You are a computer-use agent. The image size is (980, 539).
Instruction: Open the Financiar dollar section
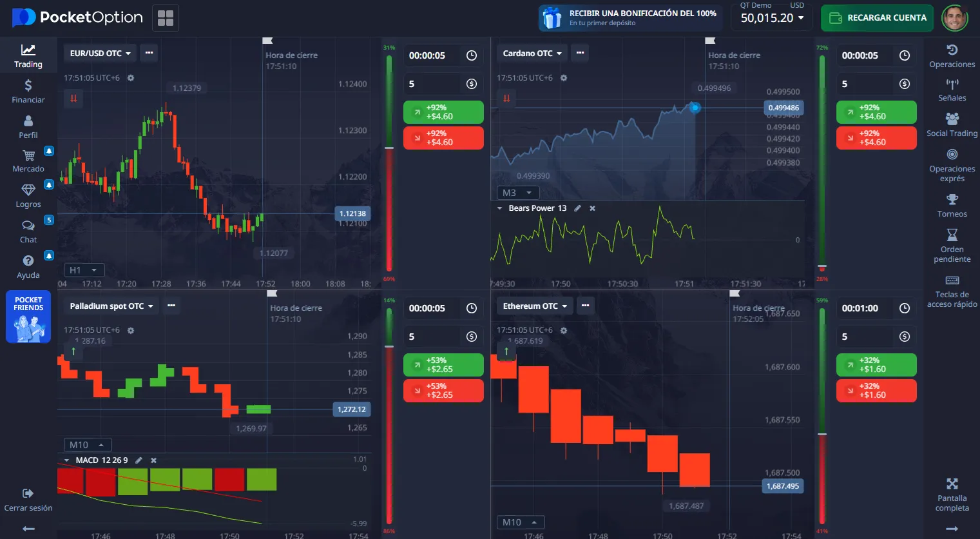click(x=28, y=91)
